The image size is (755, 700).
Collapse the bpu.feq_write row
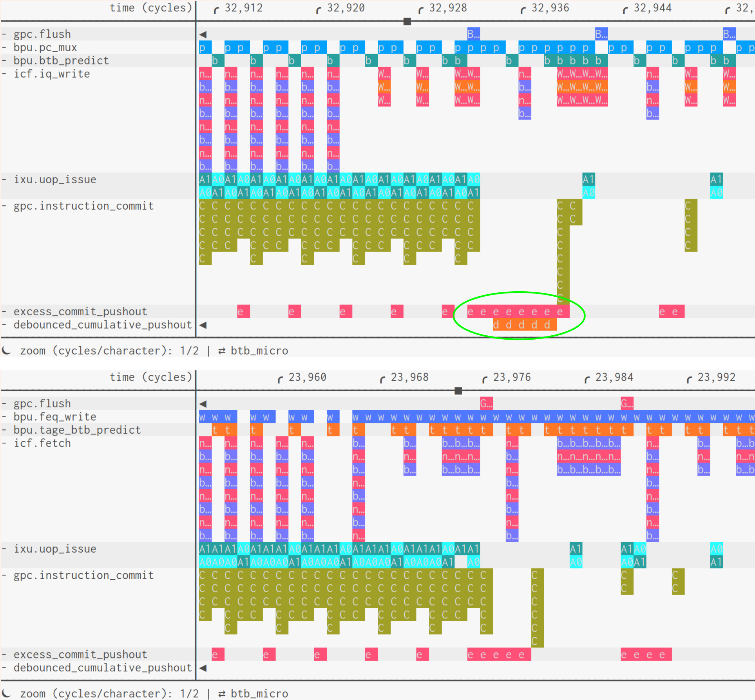click(x=4, y=417)
